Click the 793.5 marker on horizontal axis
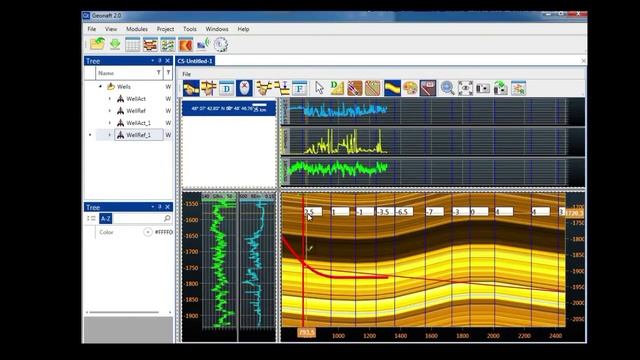The height and width of the screenshot is (360, 640). (x=307, y=332)
